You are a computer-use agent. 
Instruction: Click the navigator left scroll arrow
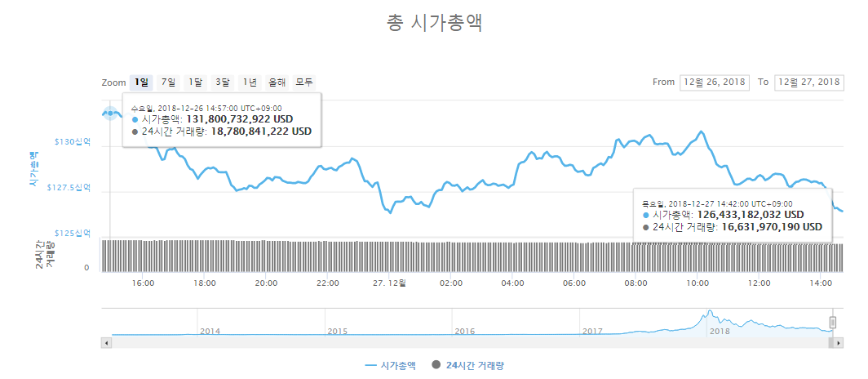point(104,344)
